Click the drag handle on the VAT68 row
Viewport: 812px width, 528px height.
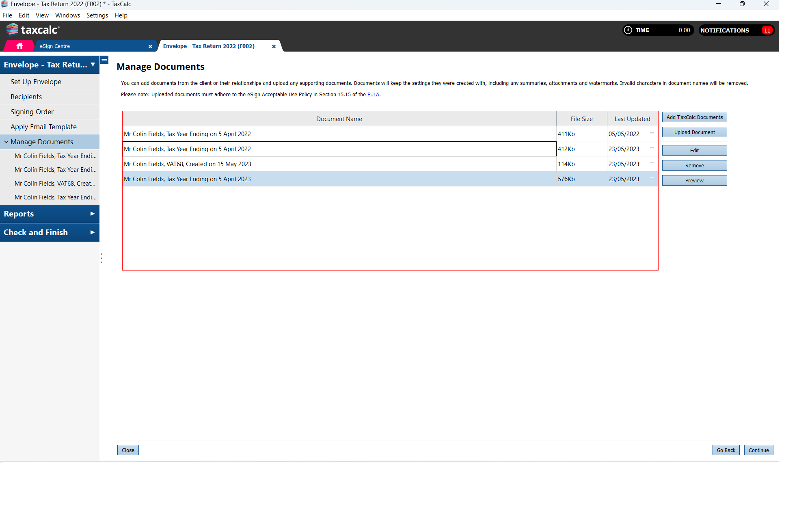coord(652,164)
